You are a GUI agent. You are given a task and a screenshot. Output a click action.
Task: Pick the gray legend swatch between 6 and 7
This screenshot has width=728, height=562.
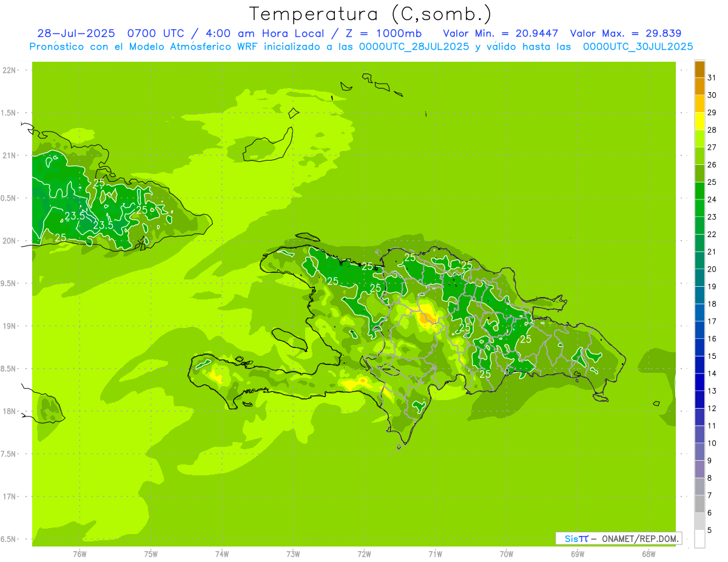(x=699, y=504)
